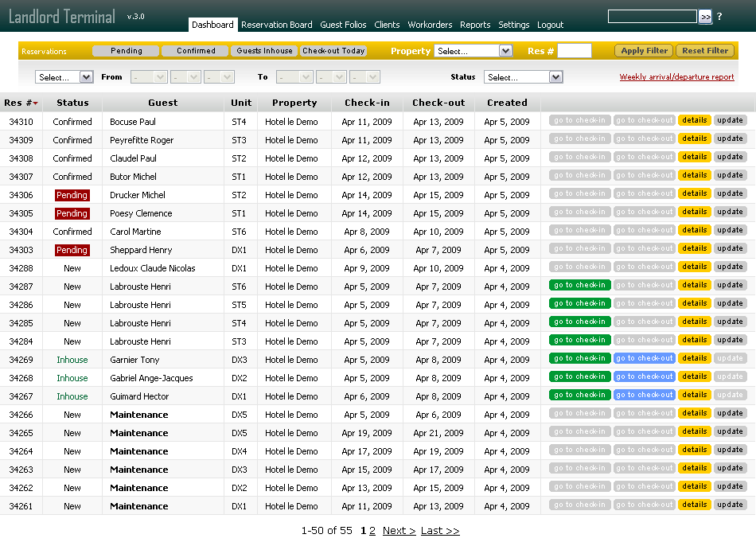Screen dimensions: 756x542
Task: Click the Reset Filter button
Action: click(x=705, y=49)
